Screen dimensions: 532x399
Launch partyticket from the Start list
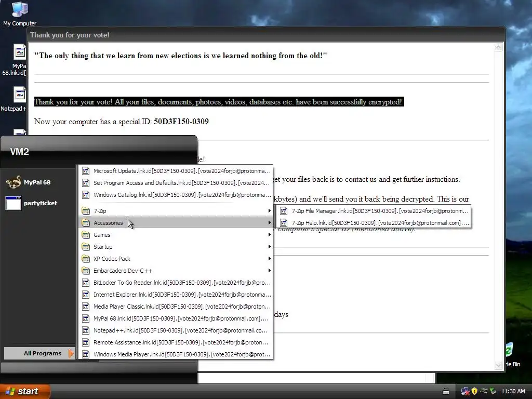pos(38,203)
